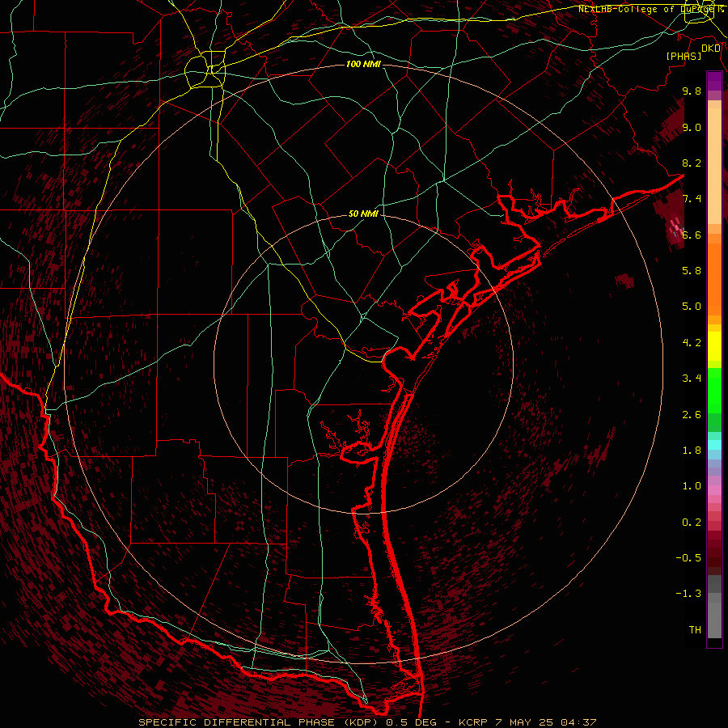Click the TH threshold label on the scale
728x728 pixels.
tap(695, 630)
